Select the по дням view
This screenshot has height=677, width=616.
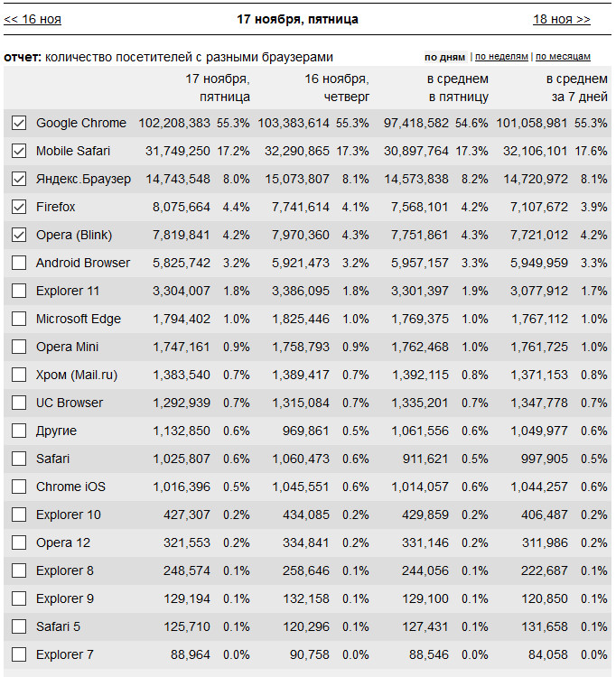[x=444, y=57]
